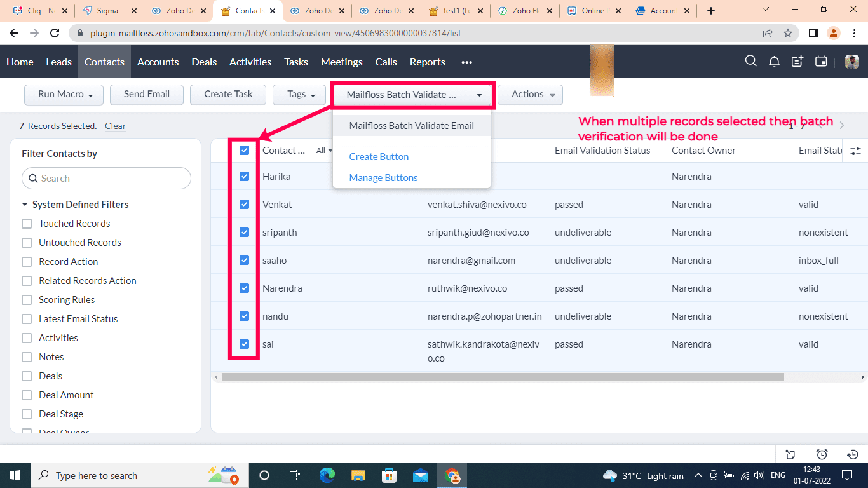Uncheck the select-all header checkbox
The width and height of the screenshot is (868, 488).
click(245, 151)
